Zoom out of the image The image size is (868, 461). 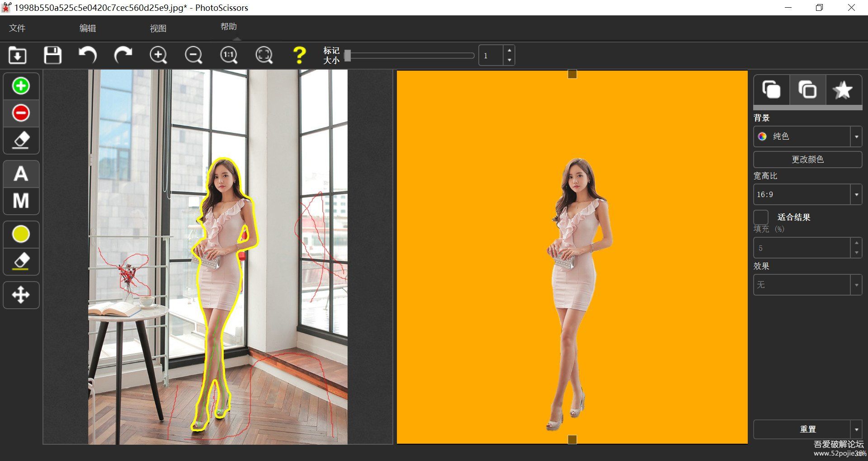[x=193, y=56]
